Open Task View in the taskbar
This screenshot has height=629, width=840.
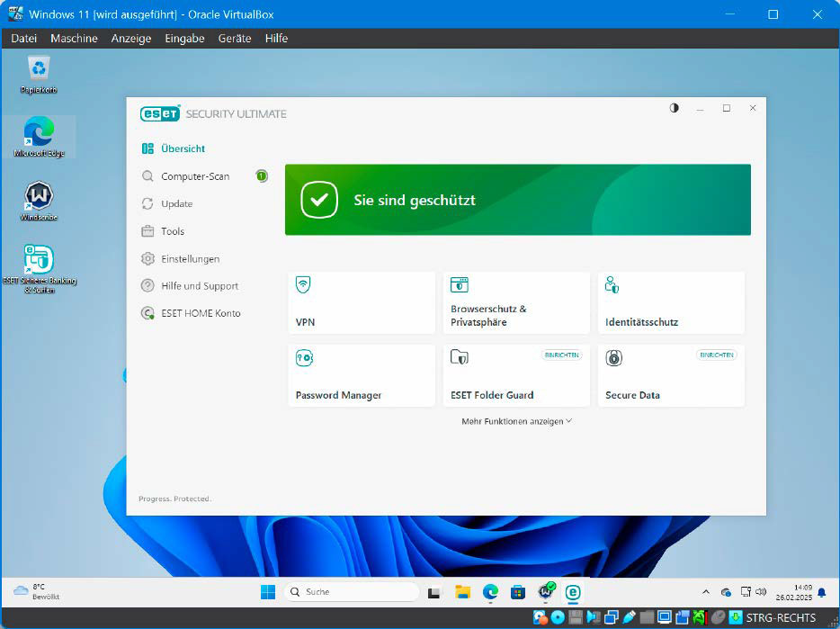(x=433, y=592)
